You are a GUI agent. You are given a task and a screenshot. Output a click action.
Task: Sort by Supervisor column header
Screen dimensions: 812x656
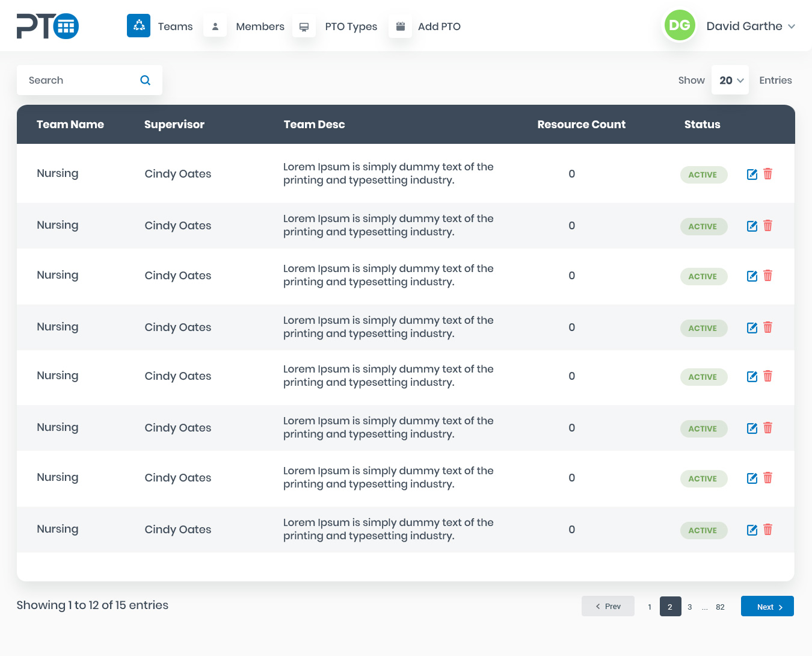[x=174, y=125]
